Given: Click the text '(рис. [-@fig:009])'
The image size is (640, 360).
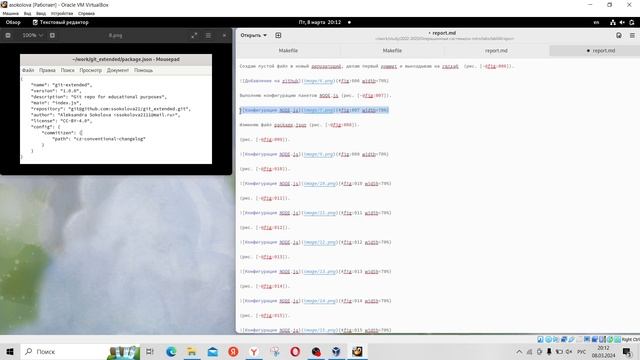Looking at the screenshot, I should [264, 140].
